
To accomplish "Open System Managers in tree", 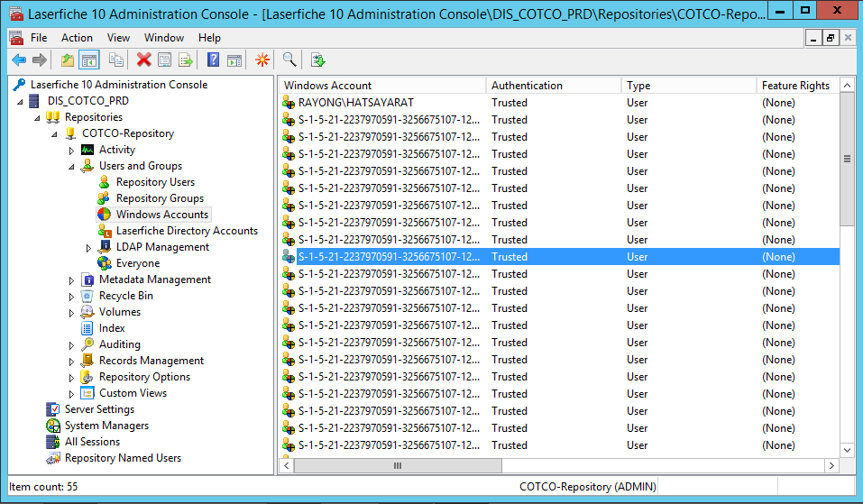I will (x=106, y=426).
